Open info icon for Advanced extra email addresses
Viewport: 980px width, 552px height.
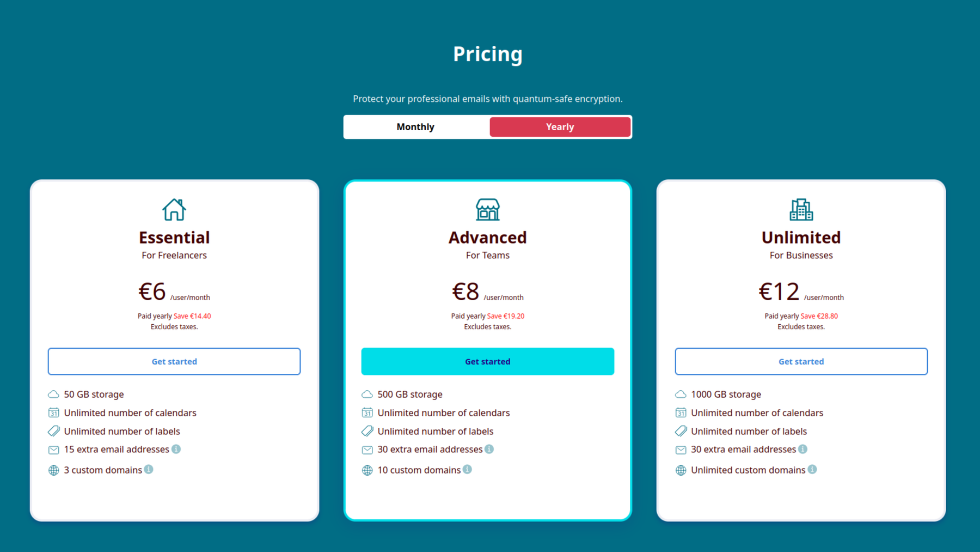(489, 449)
